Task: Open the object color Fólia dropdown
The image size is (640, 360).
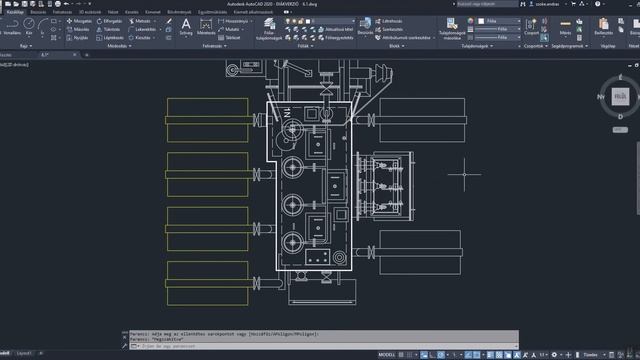Action: click(499, 21)
